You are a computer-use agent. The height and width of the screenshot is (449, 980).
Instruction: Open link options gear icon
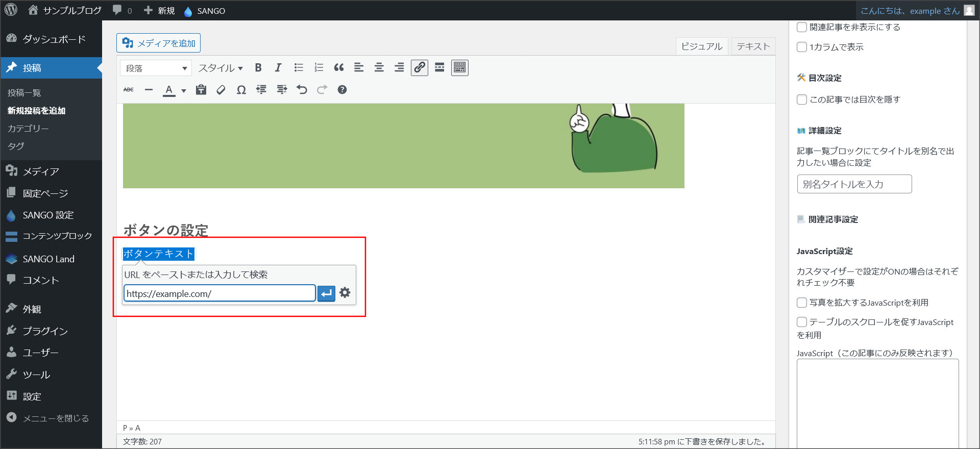tap(345, 293)
